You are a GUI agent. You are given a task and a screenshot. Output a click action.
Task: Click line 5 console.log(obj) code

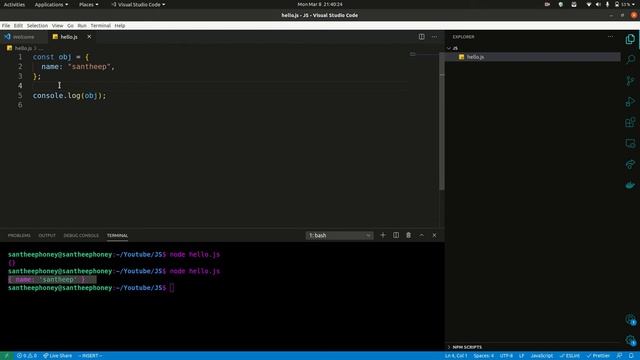point(69,96)
